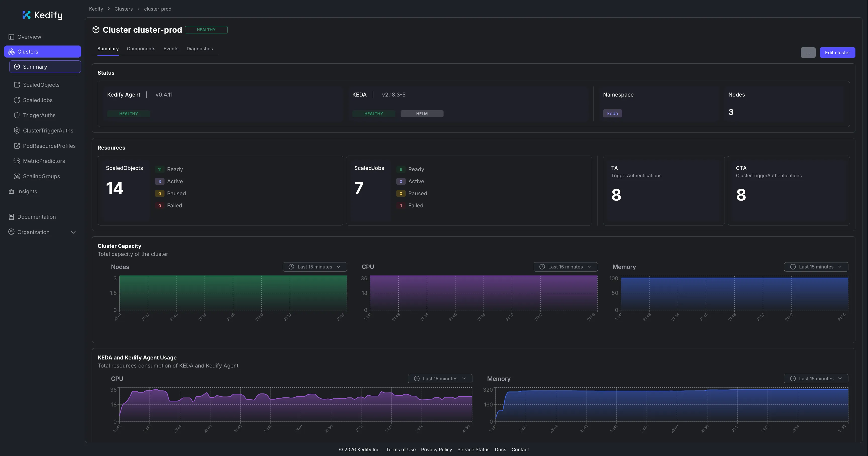Open Nodes chart Last 15 minutes dropdown
868x456 pixels.
[x=315, y=267]
